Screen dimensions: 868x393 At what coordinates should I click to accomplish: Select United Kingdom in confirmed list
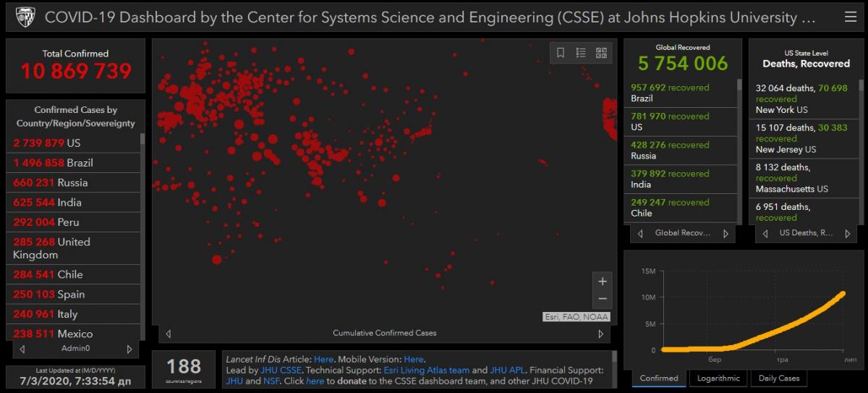[73, 248]
